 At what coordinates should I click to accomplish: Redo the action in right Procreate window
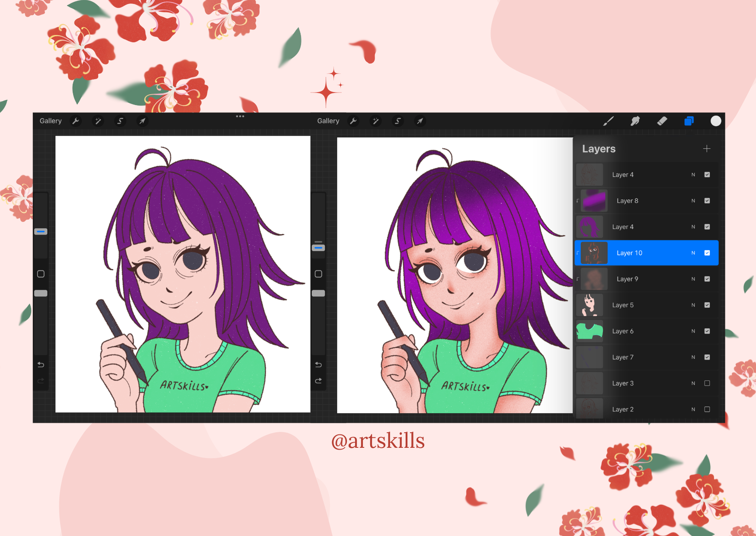point(318,381)
